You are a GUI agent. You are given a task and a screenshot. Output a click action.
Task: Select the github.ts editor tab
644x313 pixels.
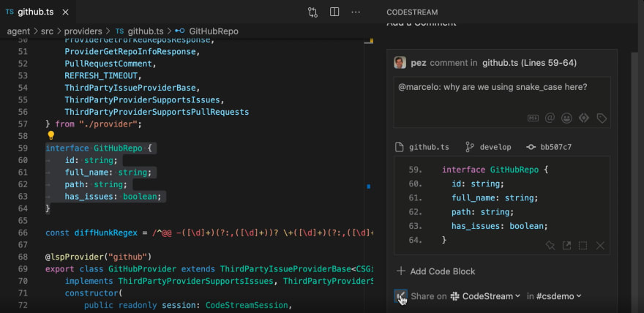tap(37, 12)
